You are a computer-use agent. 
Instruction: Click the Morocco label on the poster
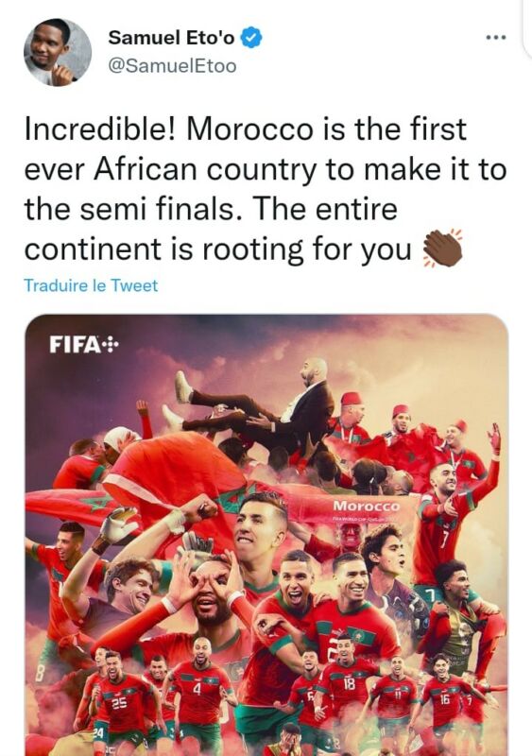click(367, 507)
